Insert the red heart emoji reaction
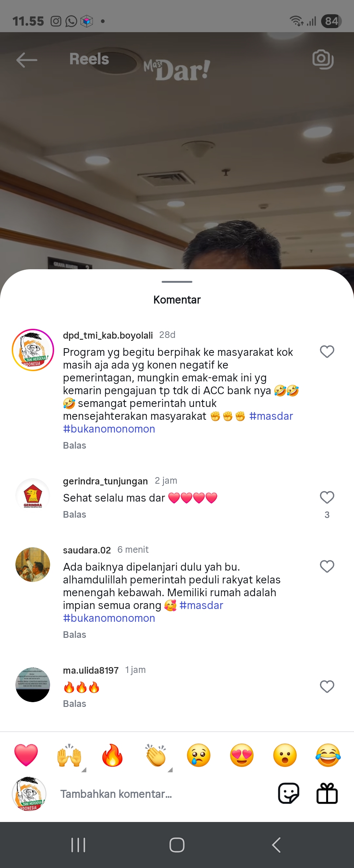Screen dimensions: 354x868 (26, 755)
